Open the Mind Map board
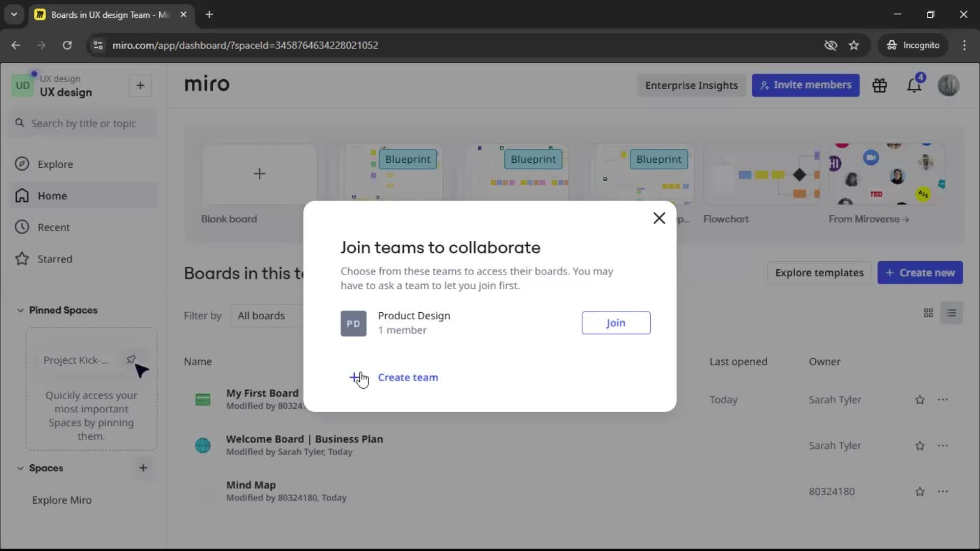The height and width of the screenshot is (551, 980). click(251, 485)
